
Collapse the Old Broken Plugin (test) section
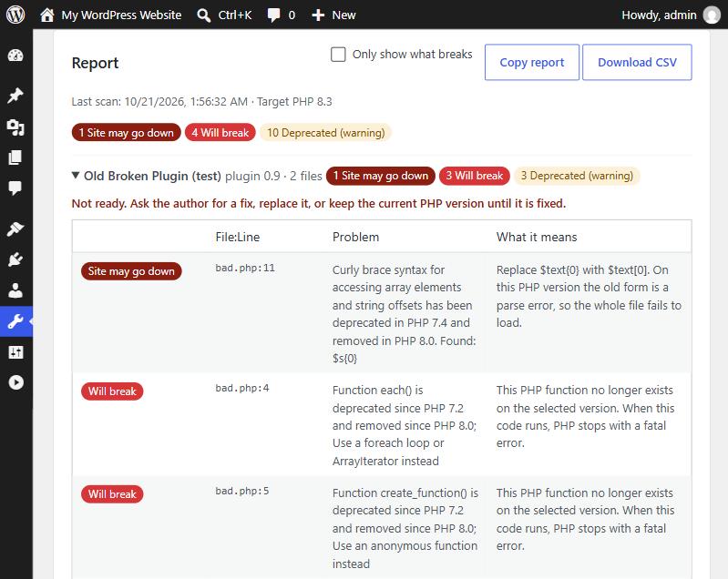click(76, 176)
